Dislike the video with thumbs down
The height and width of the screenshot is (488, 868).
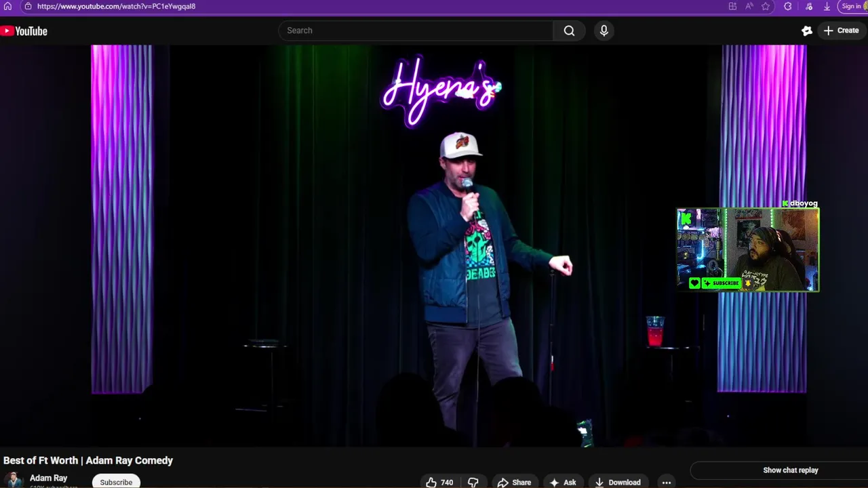(473, 482)
